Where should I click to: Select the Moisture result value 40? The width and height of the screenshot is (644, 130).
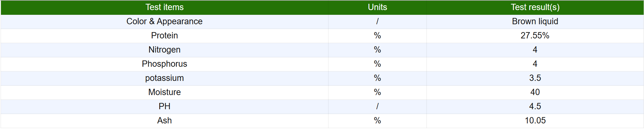pos(535,92)
